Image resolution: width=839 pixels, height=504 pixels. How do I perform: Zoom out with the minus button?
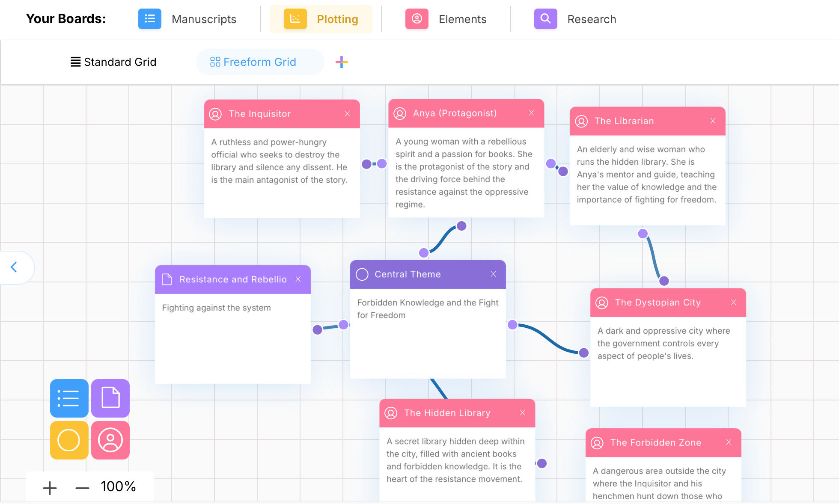point(82,488)
